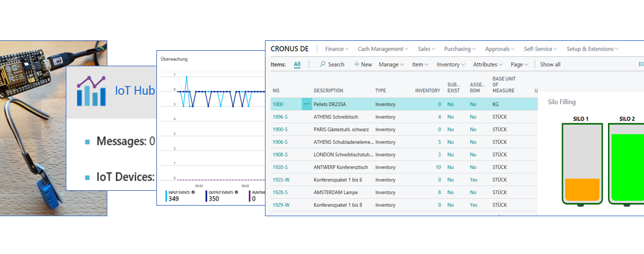Open item number 1906-S link
This screenshot has width=644, height=254.
coord(280,142)
